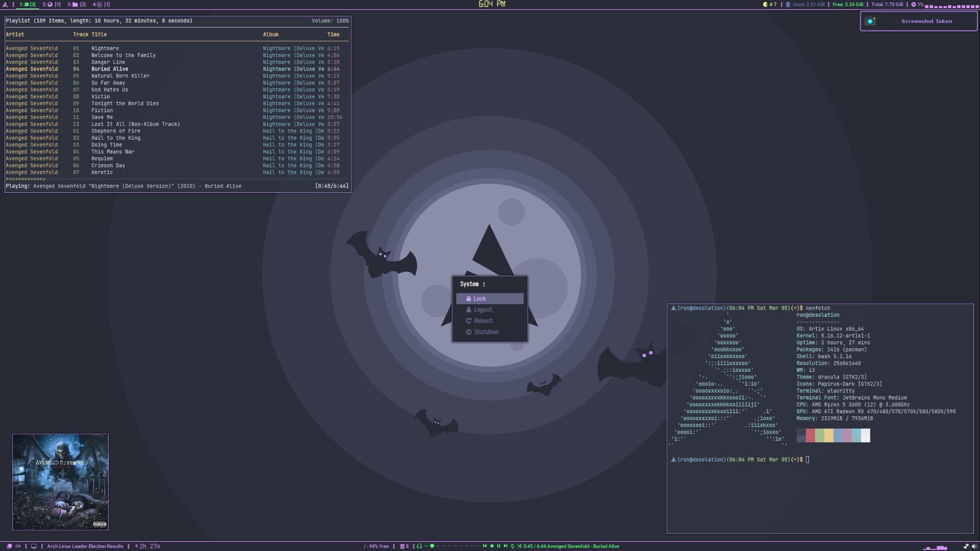Screen dimensions: 980x551
Task: Select Shutdown in the System menu
Action: pos(490,332)
